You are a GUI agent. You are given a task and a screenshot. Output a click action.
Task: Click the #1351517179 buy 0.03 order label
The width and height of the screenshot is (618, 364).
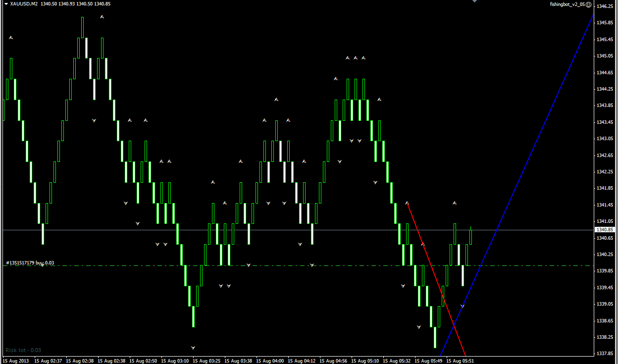(30, 262)
